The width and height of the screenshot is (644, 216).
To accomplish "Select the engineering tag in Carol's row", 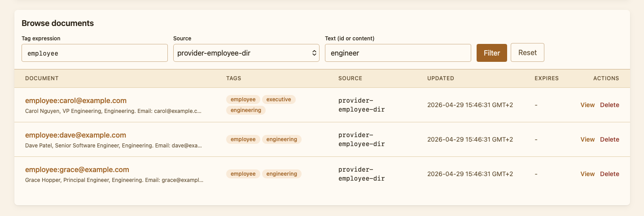I will pyautogui.click(x=246, y=110).
